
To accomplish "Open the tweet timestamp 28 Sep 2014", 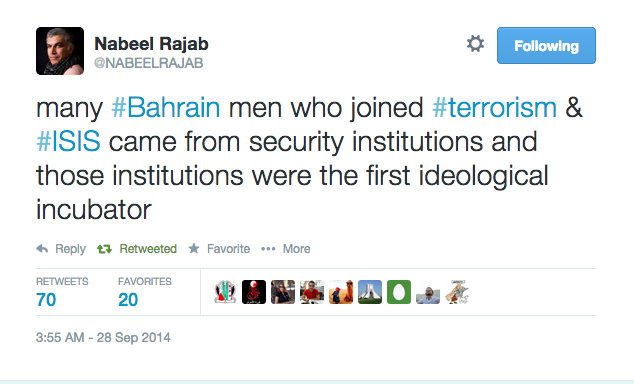I will (103, 338).
